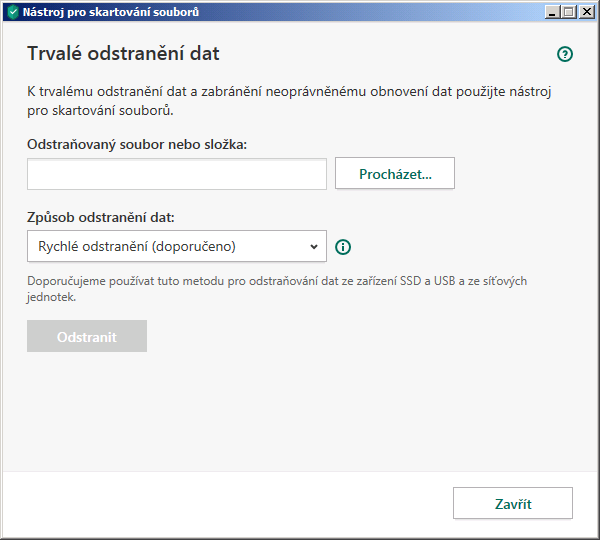
Task: Minimize the file shredder window
Action: (x=552, y=12)
